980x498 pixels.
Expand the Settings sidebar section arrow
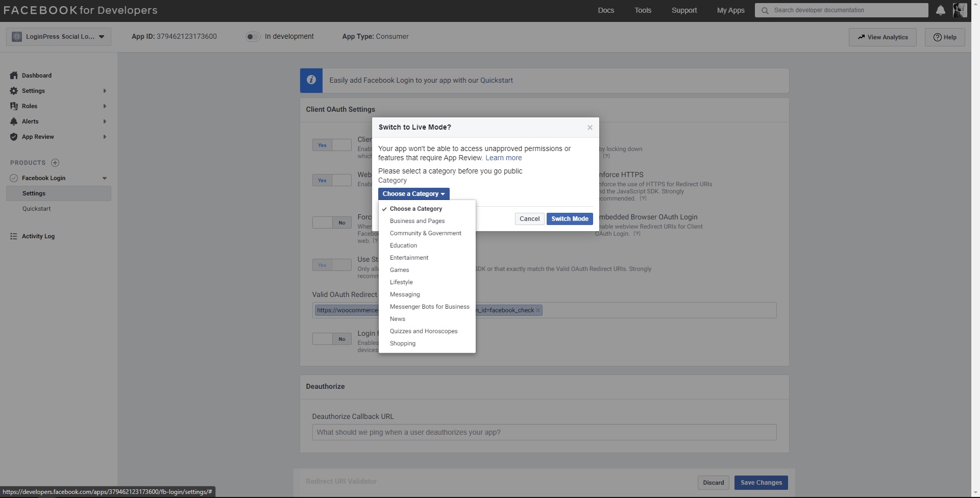pos(105,91)
